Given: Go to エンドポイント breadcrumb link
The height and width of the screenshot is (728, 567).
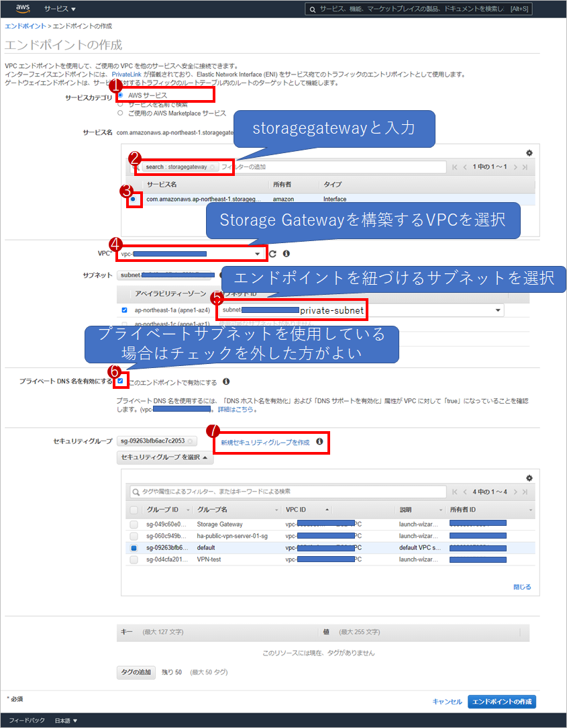Looking at the screenshot, I should 25,26.
